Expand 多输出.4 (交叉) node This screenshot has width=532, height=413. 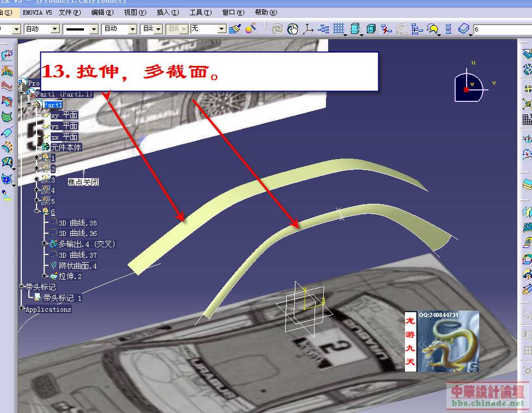pos(44,243)
